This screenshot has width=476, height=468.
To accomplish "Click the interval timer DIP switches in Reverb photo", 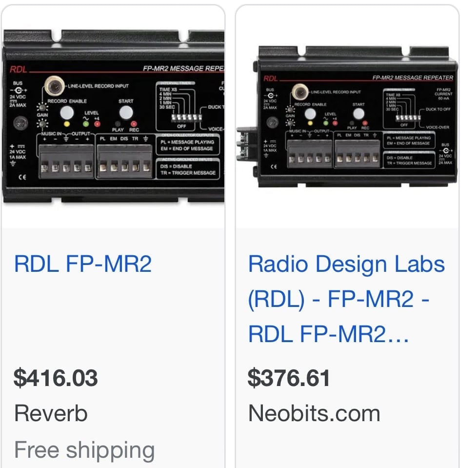I will point(186,117).
